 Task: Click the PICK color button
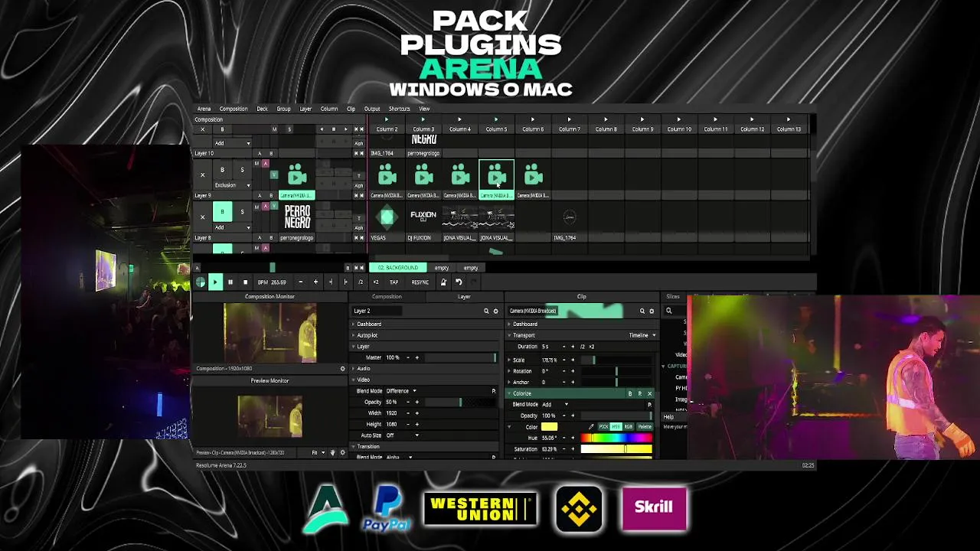pyautogui.click(x=603, y=427)
